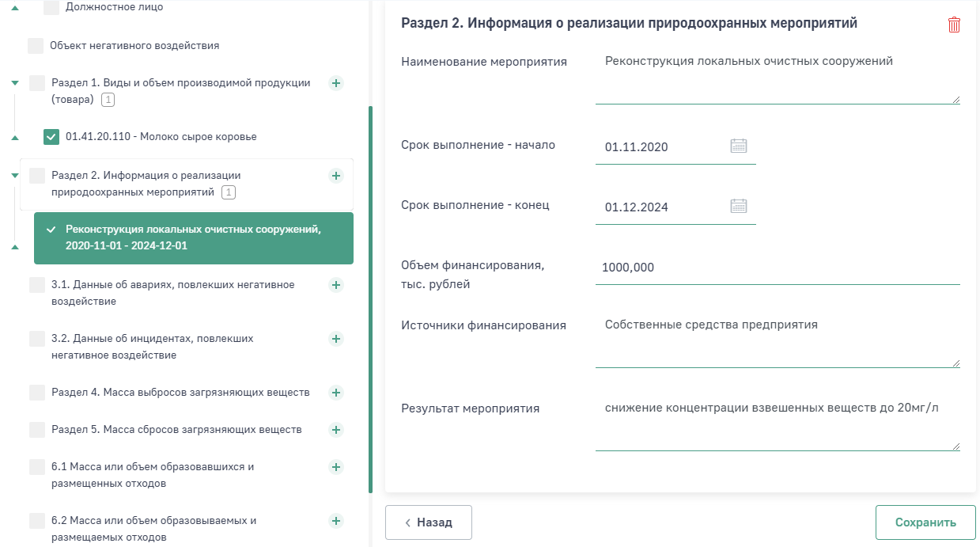Add entry to 3.1 Данные об авариях

click(335, 285)
